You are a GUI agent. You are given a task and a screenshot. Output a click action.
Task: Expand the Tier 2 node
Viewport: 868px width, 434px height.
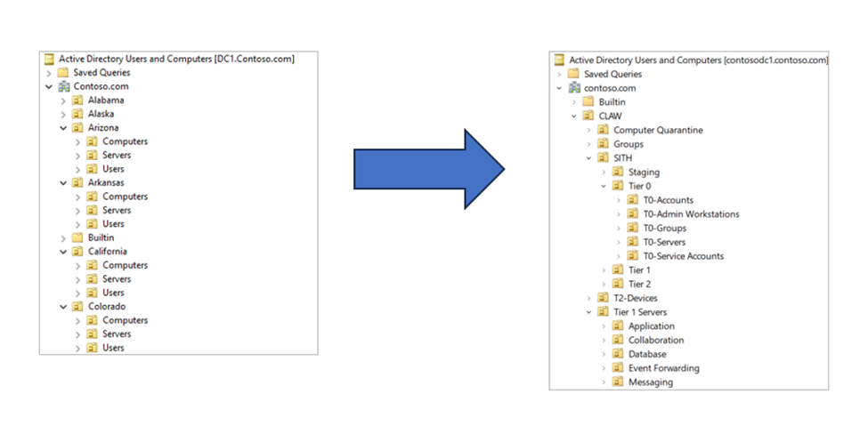(x=604, y=285)
